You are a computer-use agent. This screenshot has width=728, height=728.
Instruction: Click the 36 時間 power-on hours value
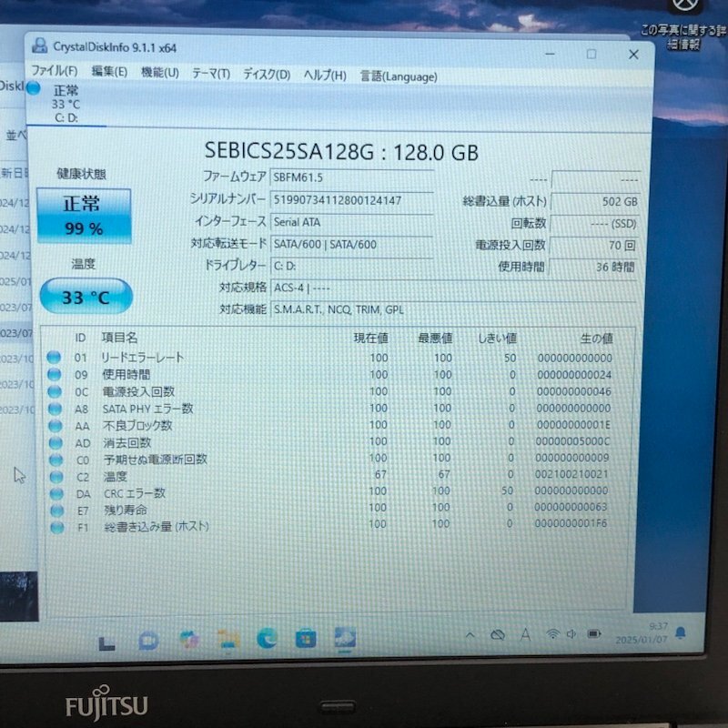(593, 267)
